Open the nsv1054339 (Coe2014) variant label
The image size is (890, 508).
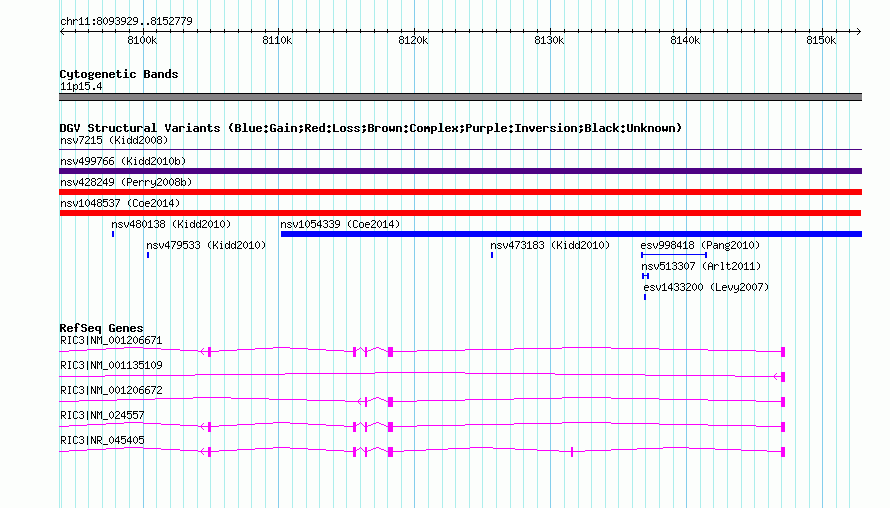[x=340, y=224]
